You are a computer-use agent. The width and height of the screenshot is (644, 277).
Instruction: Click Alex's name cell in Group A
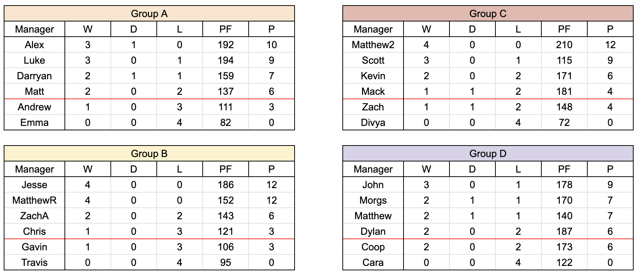coord(34,45)
